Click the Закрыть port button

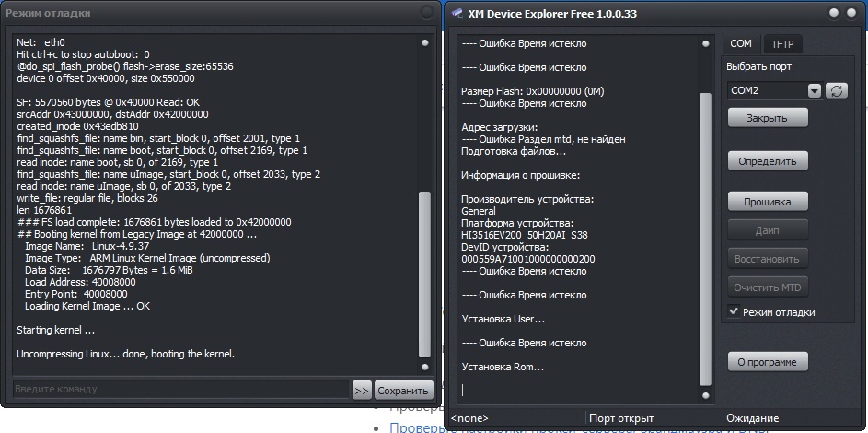[x=768, y=119]
